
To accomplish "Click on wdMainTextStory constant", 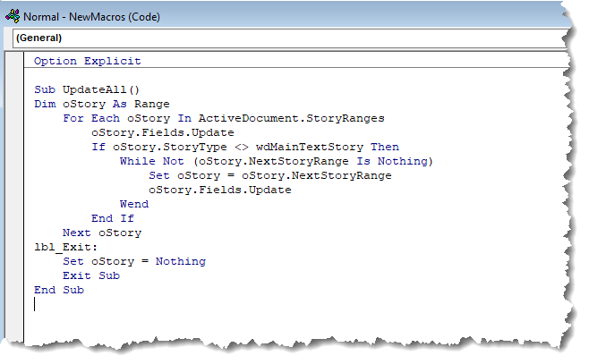I will coord(310,147).
